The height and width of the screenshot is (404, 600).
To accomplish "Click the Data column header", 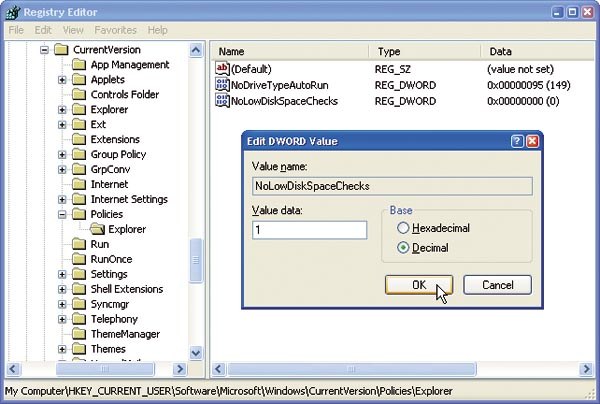I will (538, 52).
